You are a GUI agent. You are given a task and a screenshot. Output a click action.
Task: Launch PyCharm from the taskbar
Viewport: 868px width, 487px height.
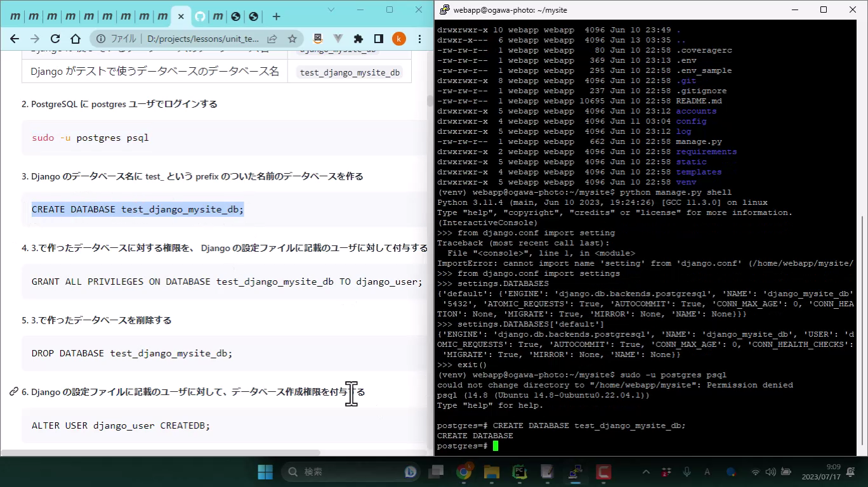click(520, 472)
